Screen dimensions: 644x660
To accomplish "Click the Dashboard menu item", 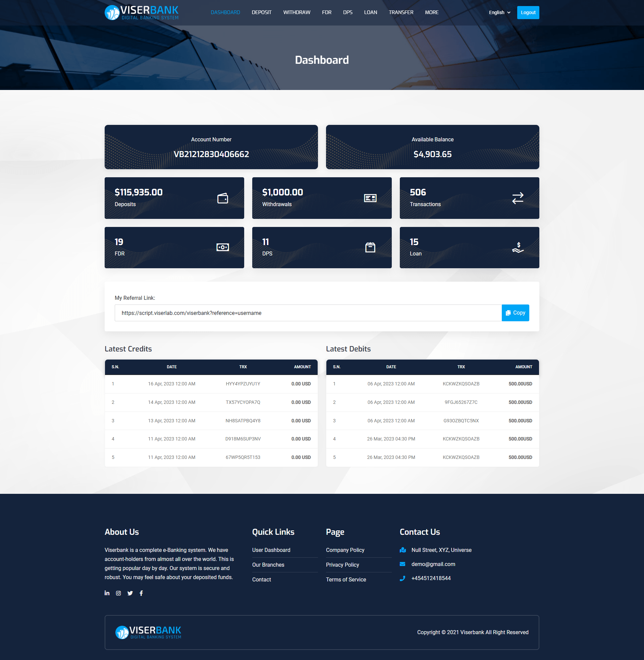I will [x=226, y=12].
